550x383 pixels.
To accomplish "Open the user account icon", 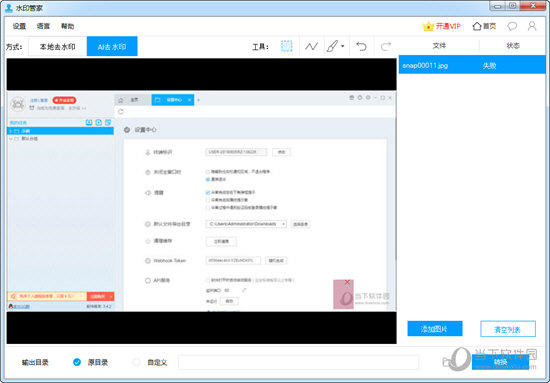I will (x=532, y=26).
